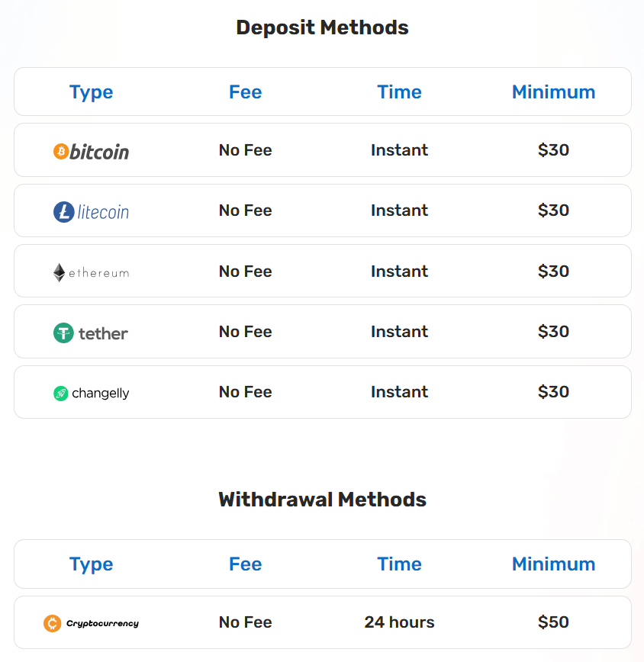
Task: Click the 24 hours withdrawal time
Action: pyautogui.click(x=399, y=622)
